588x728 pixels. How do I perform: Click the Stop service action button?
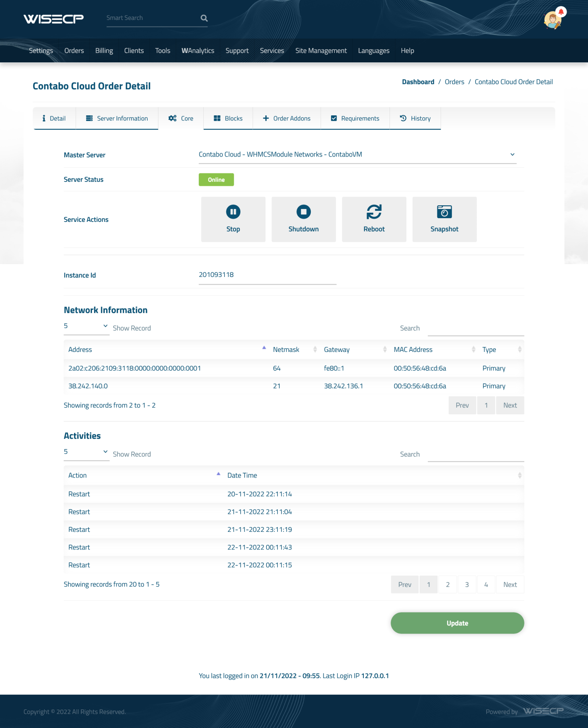(x=233, y=219)
